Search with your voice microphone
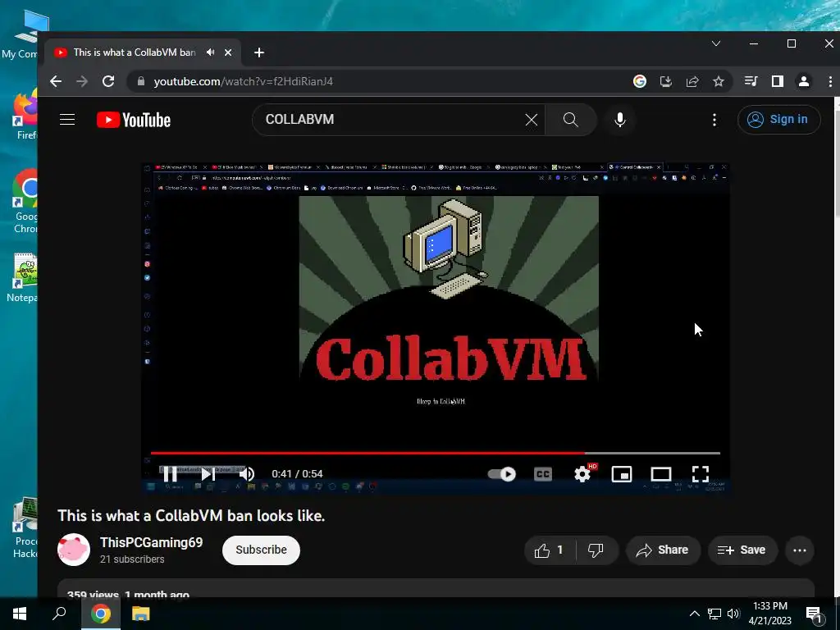 pyautogui.click(x=620, y=120)
